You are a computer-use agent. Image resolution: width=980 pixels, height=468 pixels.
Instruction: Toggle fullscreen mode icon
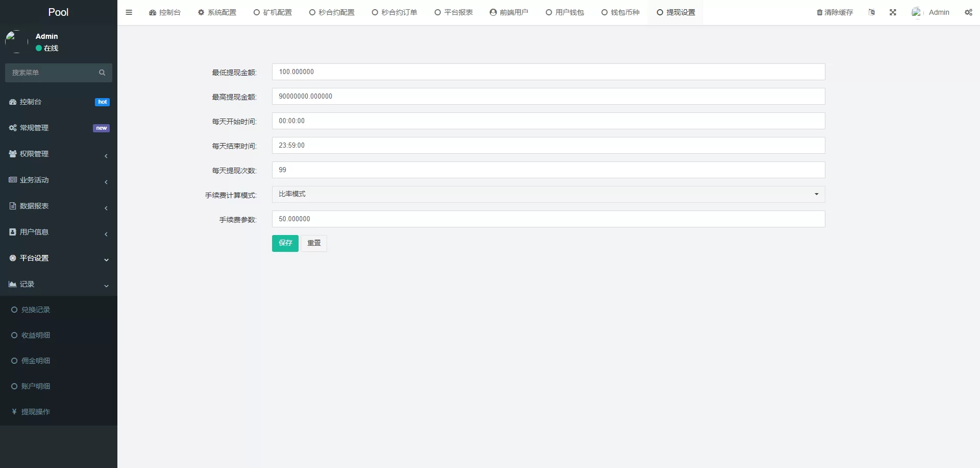893,12
